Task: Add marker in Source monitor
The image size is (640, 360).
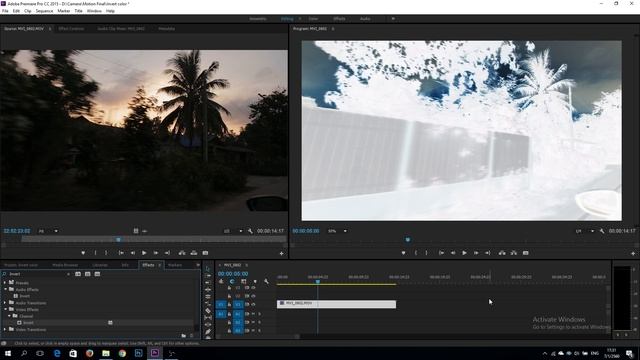Action: point(83,253)
